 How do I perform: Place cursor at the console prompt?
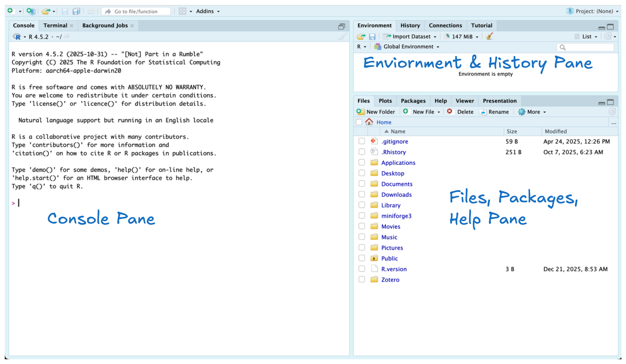(18, 203)
